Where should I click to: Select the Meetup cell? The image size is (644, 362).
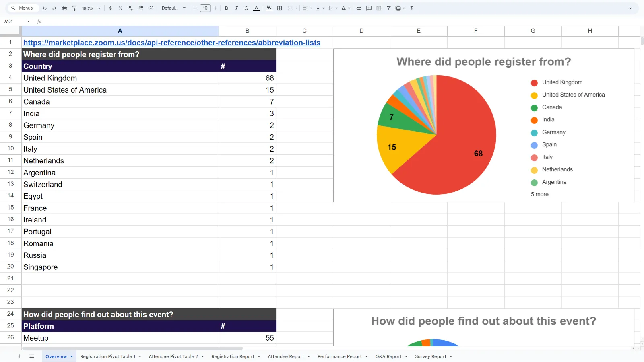[120, 338]
